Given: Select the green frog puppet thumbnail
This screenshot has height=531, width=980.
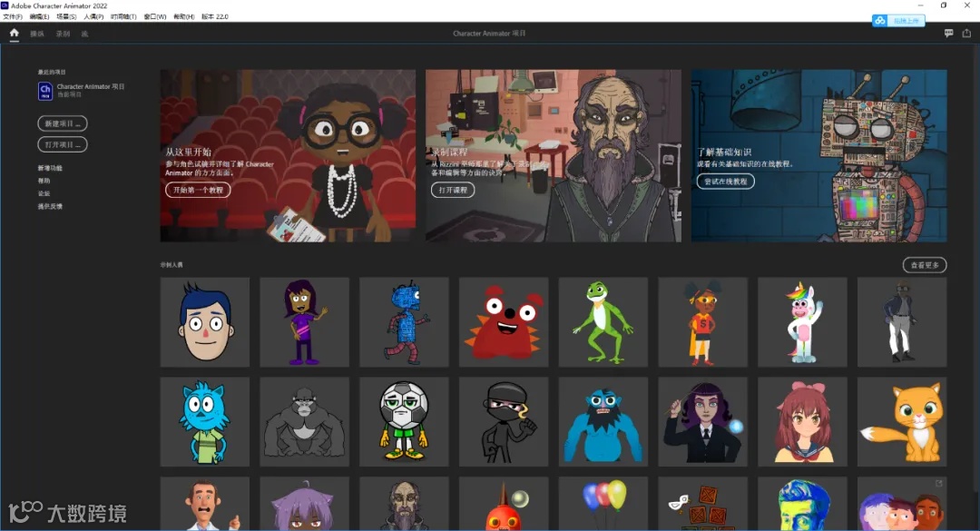Looking at the screenshot, I should tap(603, 322).
